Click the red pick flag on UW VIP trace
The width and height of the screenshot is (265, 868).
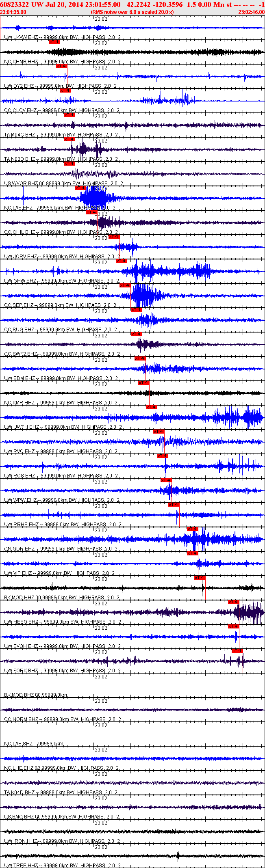(193, 553)
